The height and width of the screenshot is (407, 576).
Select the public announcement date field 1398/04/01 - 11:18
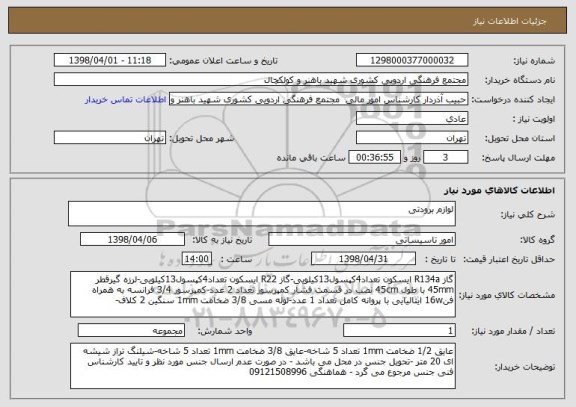(110, 60)
